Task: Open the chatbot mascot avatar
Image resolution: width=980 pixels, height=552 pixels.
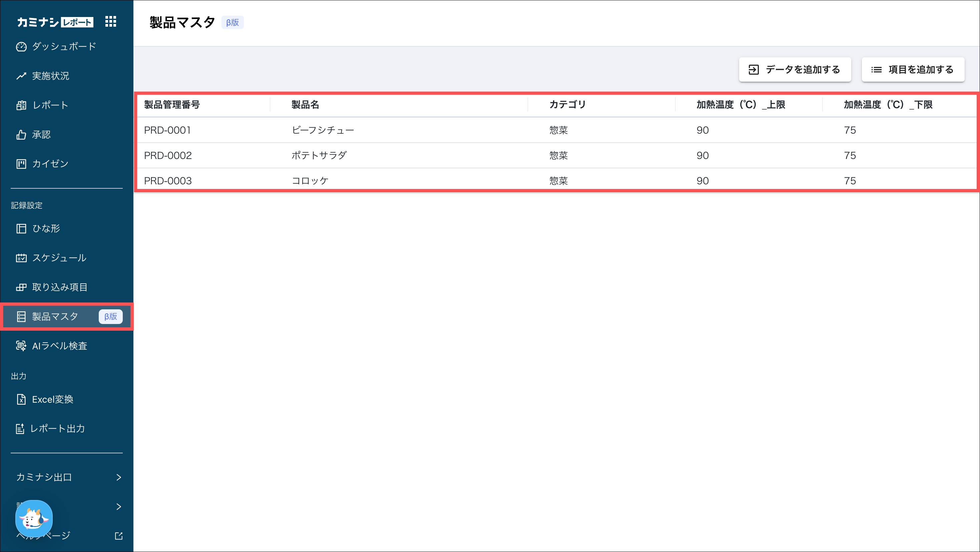Action: coord(34,519)
